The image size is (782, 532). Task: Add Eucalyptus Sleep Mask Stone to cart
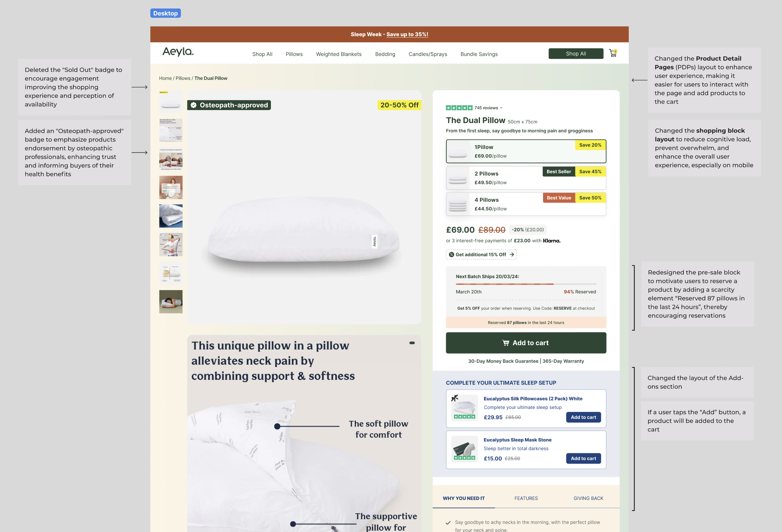(583, 458)
